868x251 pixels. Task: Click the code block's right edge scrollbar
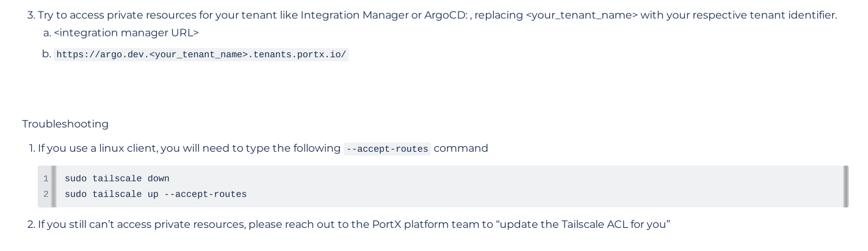click(x=846, y=186)
